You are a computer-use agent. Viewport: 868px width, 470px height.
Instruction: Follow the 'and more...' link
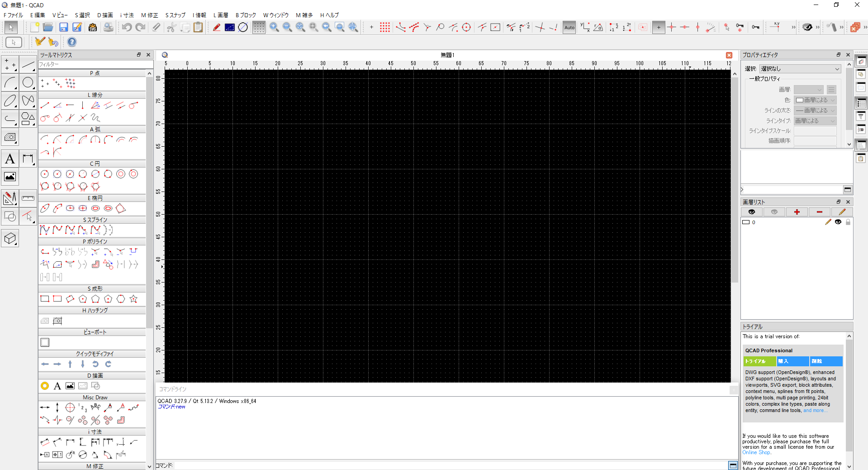(x=815, y=410)
